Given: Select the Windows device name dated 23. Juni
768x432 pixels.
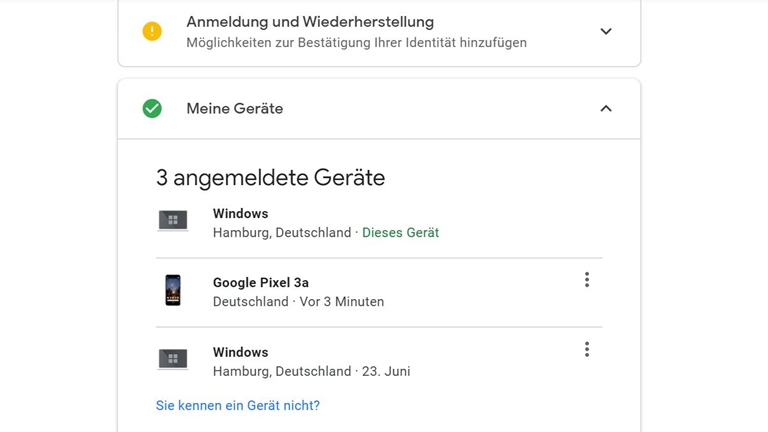Looking at the screenshot, I should 241,352.
